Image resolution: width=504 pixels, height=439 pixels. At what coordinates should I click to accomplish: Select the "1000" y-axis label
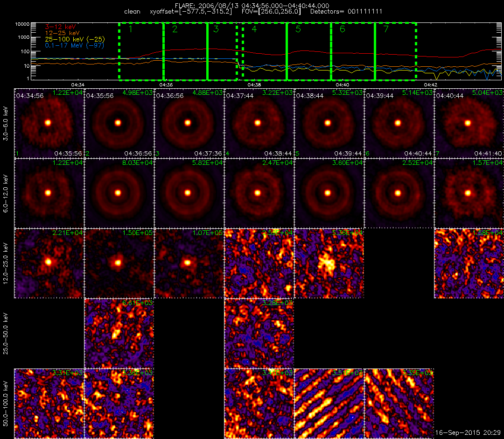pyautogui.click(x=24, y=37)
